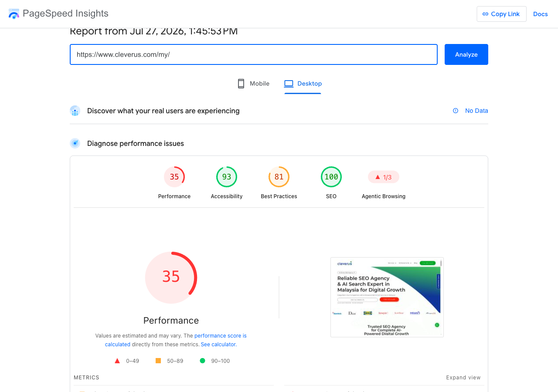The width and height of the screenshot is (558, 392).
Task: Click the large 35 performance gauge
Action: tap(171, 277)
